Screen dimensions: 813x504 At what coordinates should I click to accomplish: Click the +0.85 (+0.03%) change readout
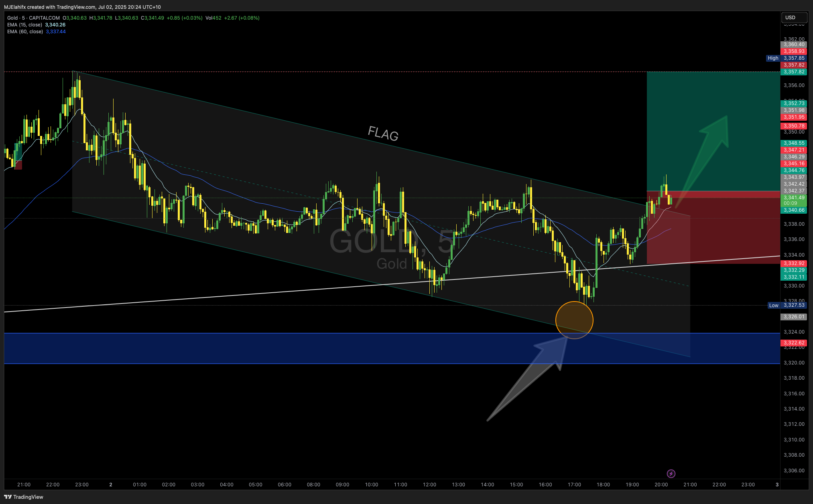[x=185, y=18]
